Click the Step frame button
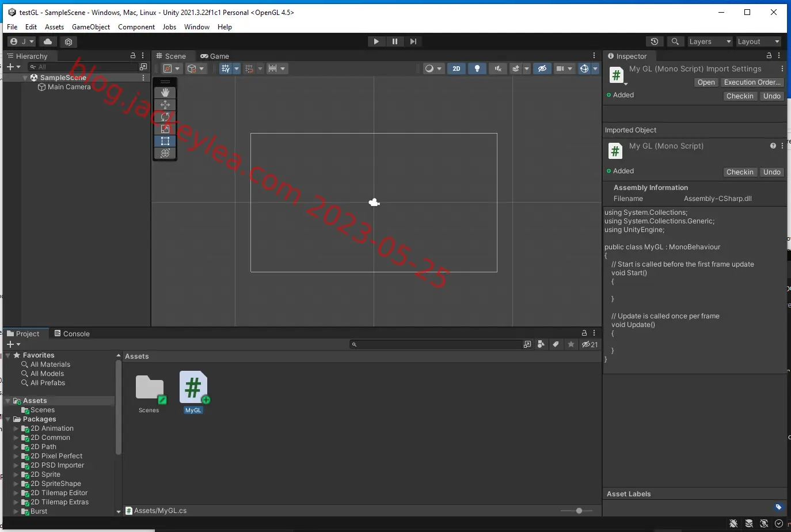 [x=413, y=41]
